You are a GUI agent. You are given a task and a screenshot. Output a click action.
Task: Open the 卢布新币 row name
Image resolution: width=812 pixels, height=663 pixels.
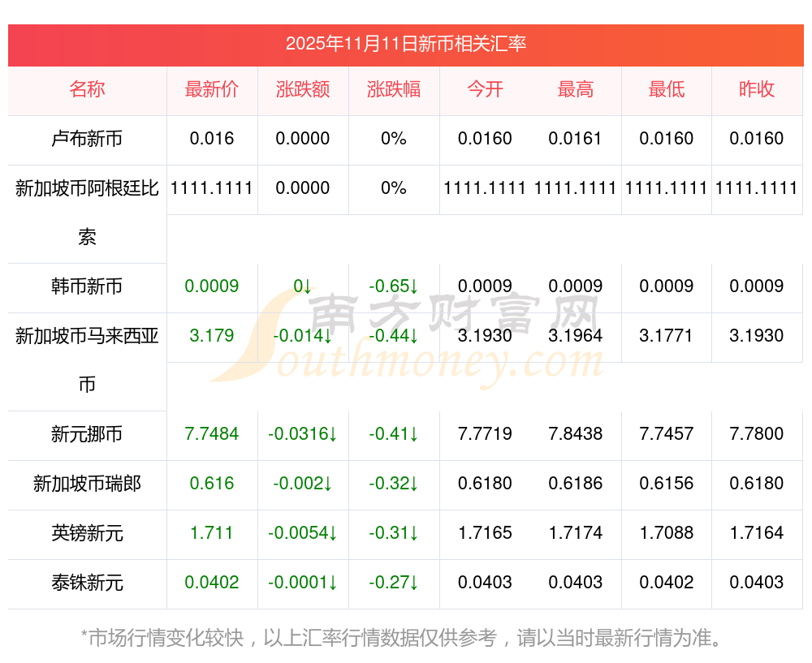[87, 139]
